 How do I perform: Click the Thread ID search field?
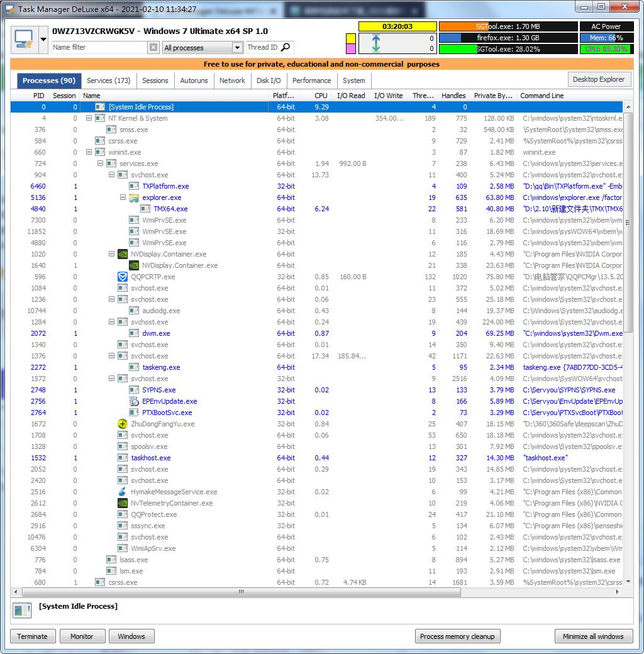[x=263, y=47]
